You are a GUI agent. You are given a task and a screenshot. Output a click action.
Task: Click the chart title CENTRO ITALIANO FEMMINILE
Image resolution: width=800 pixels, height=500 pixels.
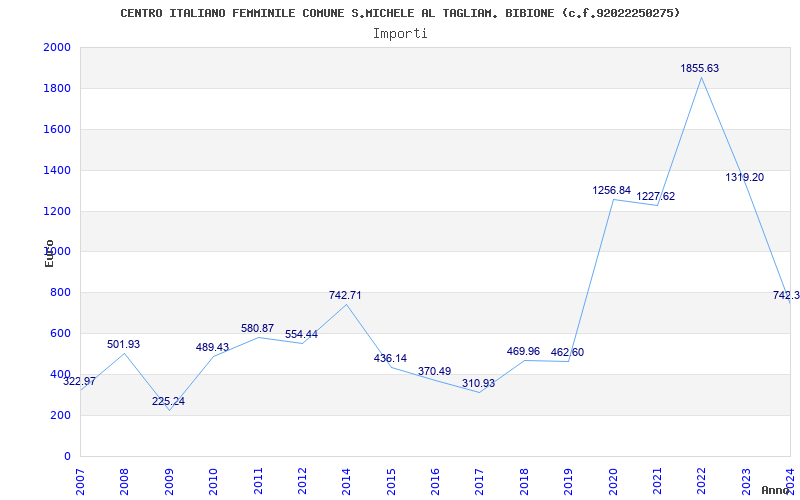tap(400, 13)
